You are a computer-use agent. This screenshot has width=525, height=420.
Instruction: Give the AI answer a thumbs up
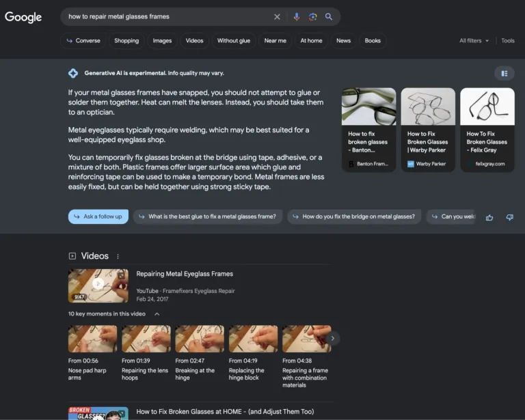click(489, 218)
